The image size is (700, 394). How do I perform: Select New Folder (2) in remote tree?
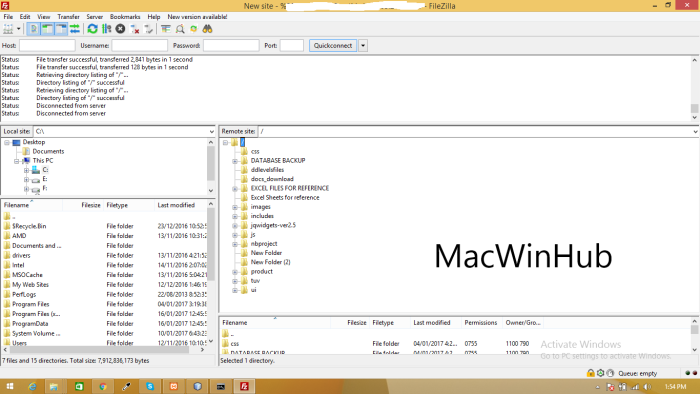(271, 262)
